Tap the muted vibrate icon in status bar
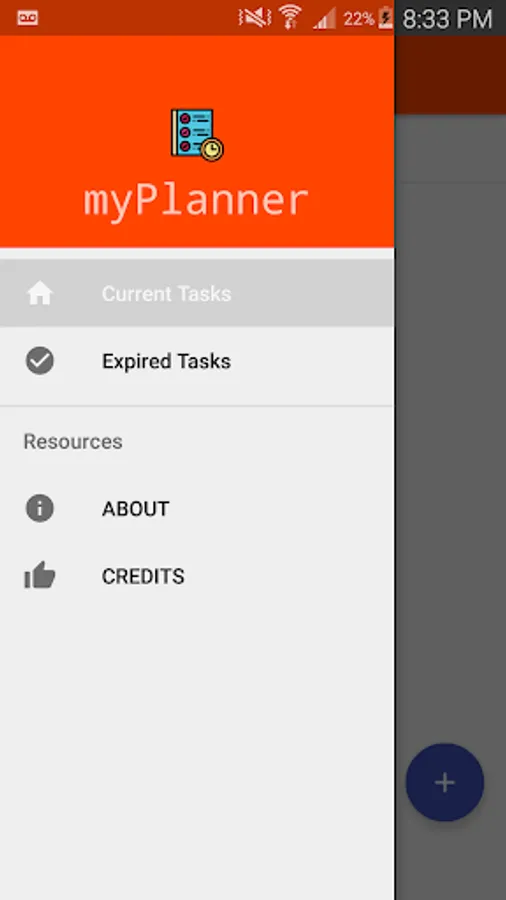Image resolution: width=506 pixels, height=900 pixels. (255, 18)
